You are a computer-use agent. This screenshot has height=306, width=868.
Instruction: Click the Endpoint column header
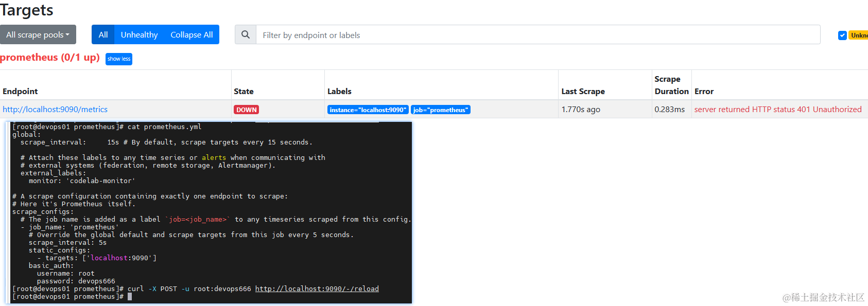tap(20, 92)
